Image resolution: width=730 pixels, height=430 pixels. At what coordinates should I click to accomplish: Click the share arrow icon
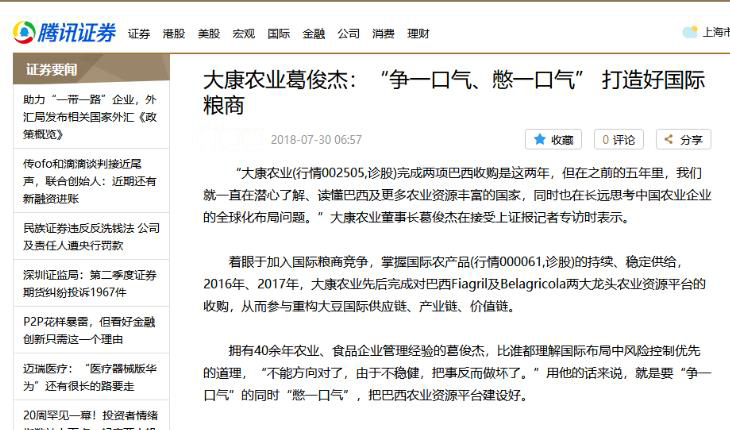tap(669, 139)
